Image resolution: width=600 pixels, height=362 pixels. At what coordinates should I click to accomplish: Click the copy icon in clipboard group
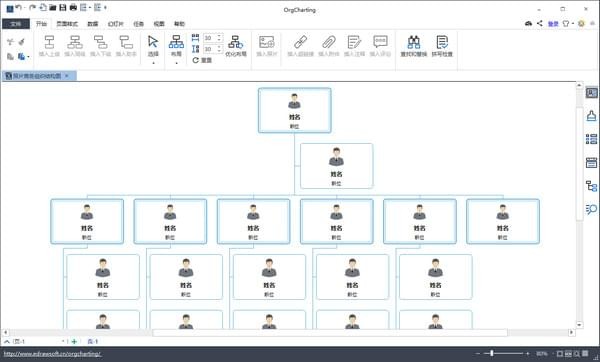[10, 57]
